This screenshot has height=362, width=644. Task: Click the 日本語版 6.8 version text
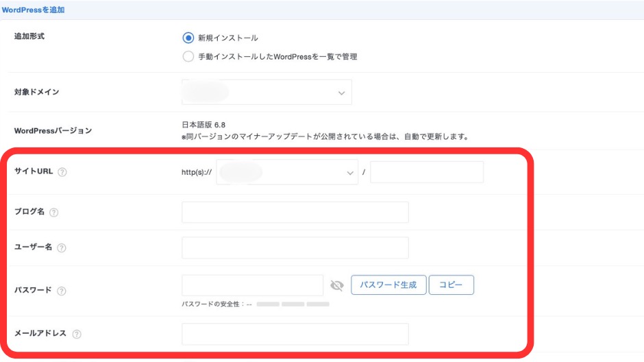[203, 125]
